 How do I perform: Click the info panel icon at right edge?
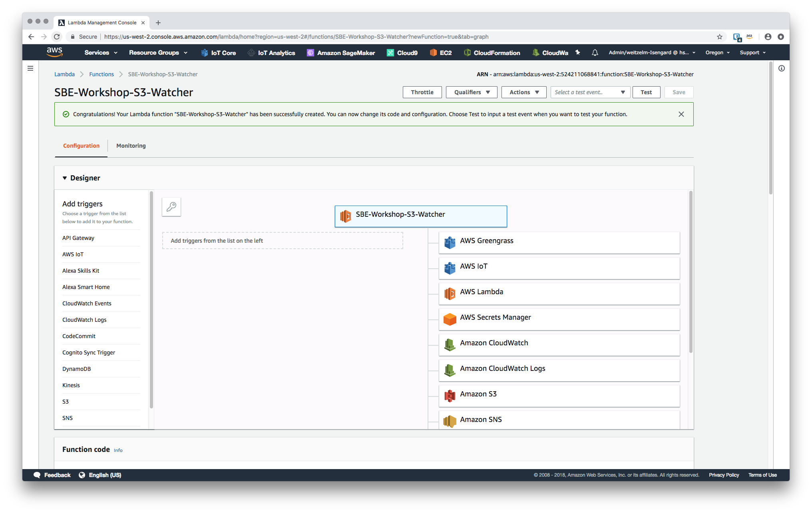[782, 68]
